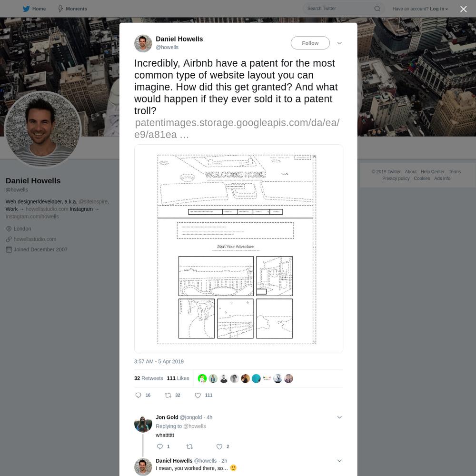View the list of 32 Retweets
Image resolution: width=476 pixels, height=476 pixels.
pyautogui.click(x=149, y=378)
